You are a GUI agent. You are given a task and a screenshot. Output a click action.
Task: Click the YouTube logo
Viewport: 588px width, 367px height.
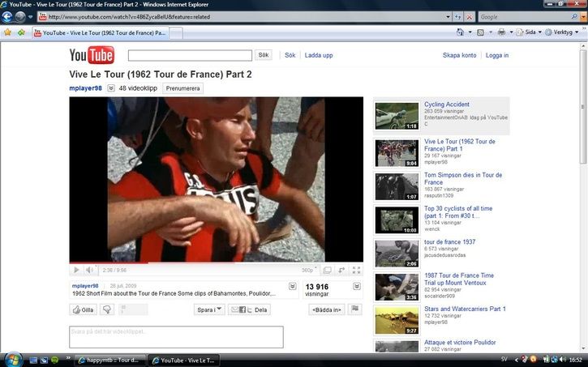92,55
